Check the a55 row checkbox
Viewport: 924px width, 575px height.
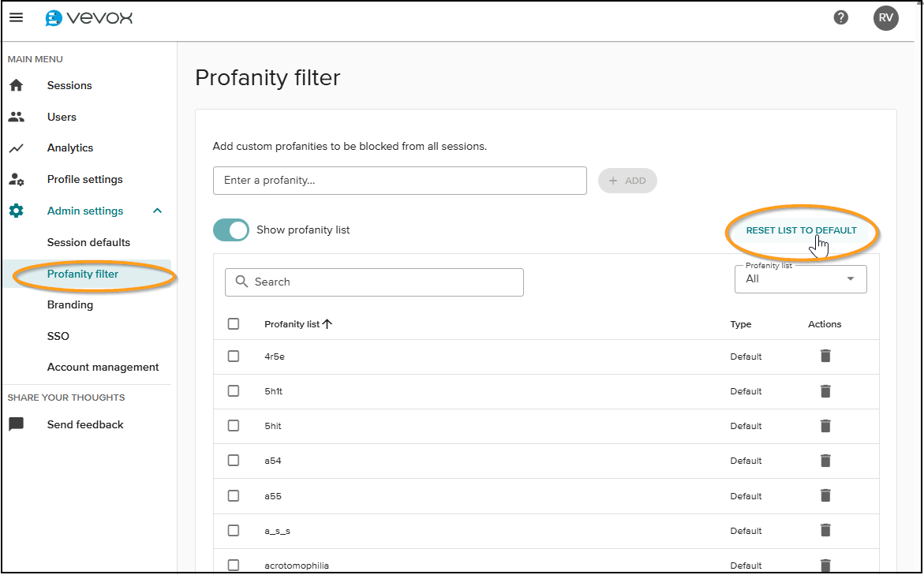pyautogui.click(x=234, y=495)
